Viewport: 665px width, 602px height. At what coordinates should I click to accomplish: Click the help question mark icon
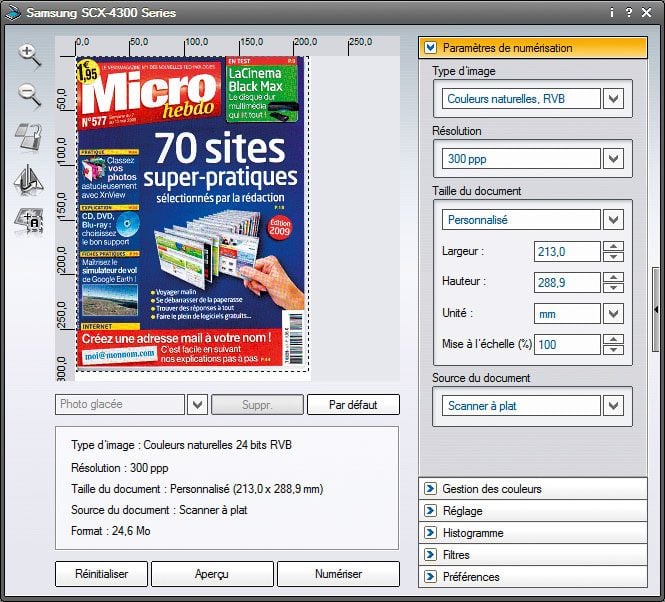tap(629, 13)
